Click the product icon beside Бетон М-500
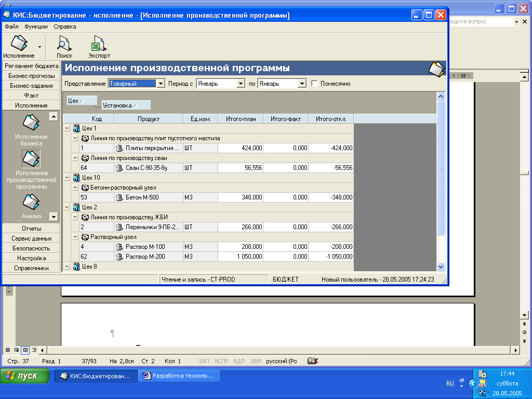This screenshot has width=532, height=399. click(119, 197)
